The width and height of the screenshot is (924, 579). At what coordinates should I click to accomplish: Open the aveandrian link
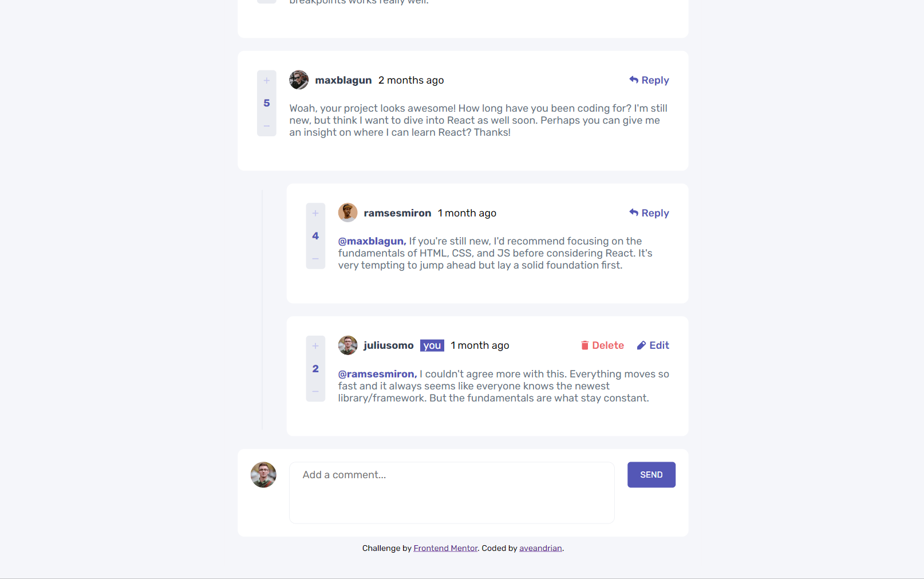tap(540, 548)
